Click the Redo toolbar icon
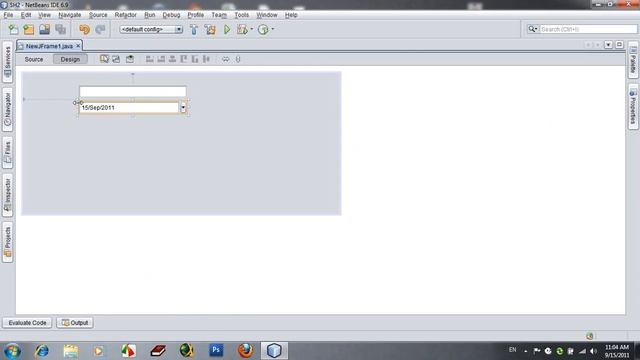 (100, 29)
